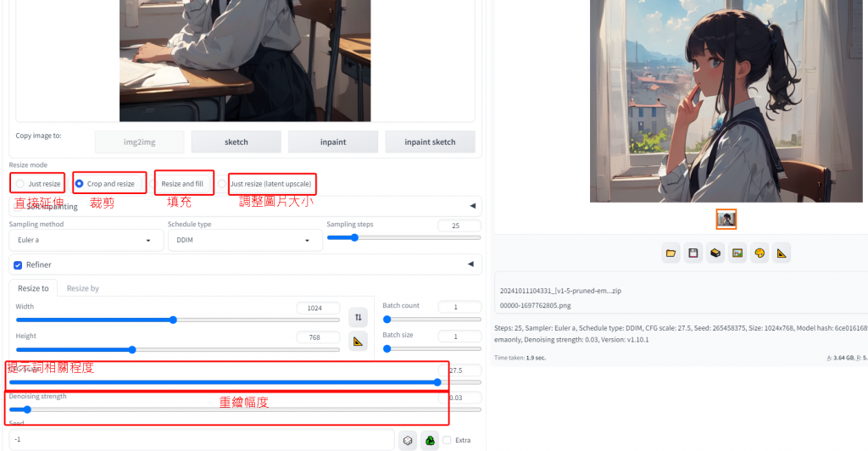Copy image to inpaint button
The height and width of the screenshot is (451, 868).
(x=333, y=142)
